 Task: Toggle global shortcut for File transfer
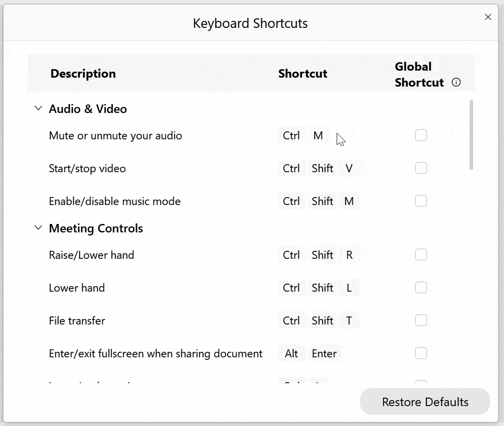pos(421,320)
